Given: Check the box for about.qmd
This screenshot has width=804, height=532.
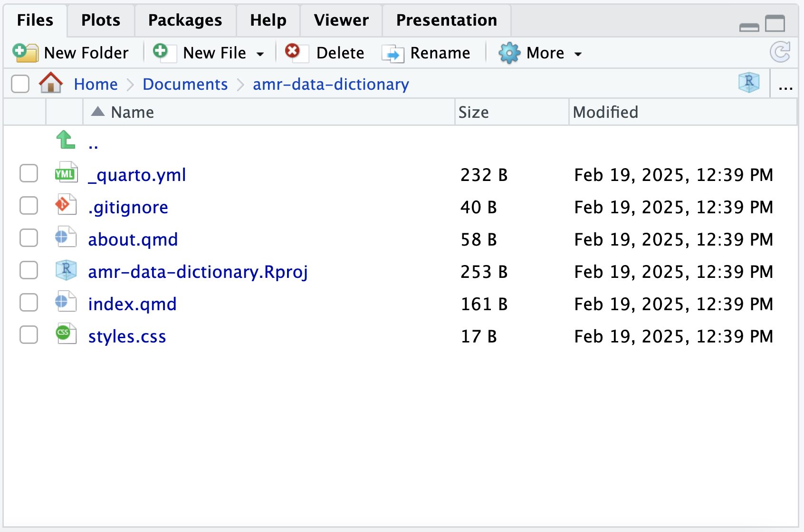Looking at the screenshot, I should pyautogui.click(x=29, y=238).
